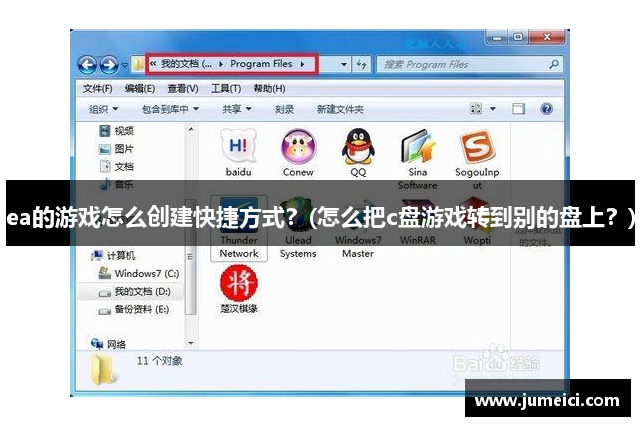Go back with the Back arrow
Screen dimensions: 640x426
point(87,64)
